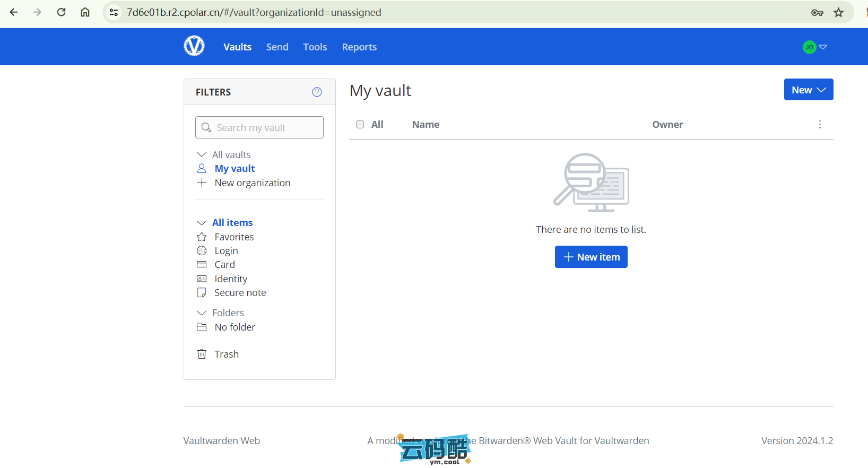
Task: Filter by Secure note type
Action: point(240,292)
